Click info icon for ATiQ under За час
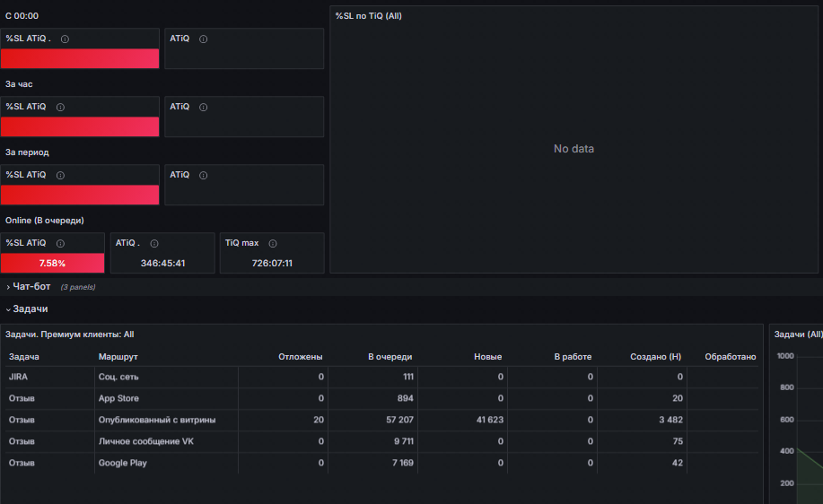Screen dimensions: 823x504 pos(203,107)
